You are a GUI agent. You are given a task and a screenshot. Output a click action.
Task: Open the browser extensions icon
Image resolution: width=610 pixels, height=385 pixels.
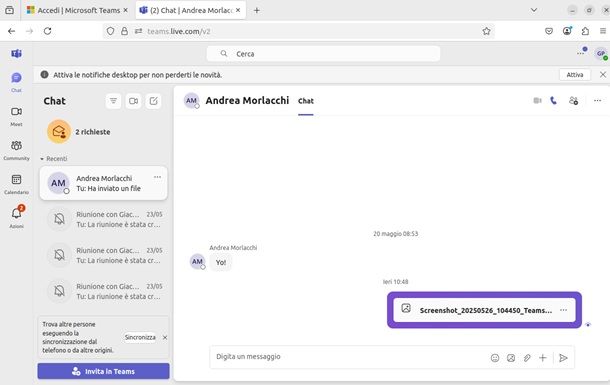tap(585, 31)
